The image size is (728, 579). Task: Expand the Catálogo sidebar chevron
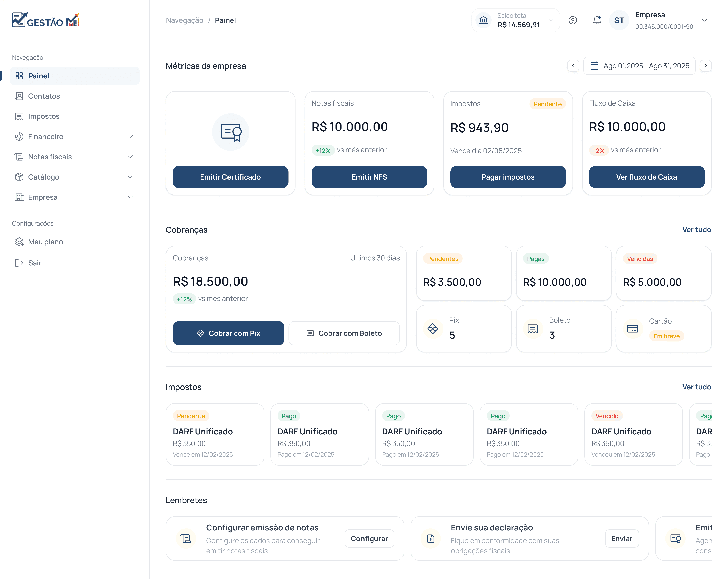[x=130, y=177]
